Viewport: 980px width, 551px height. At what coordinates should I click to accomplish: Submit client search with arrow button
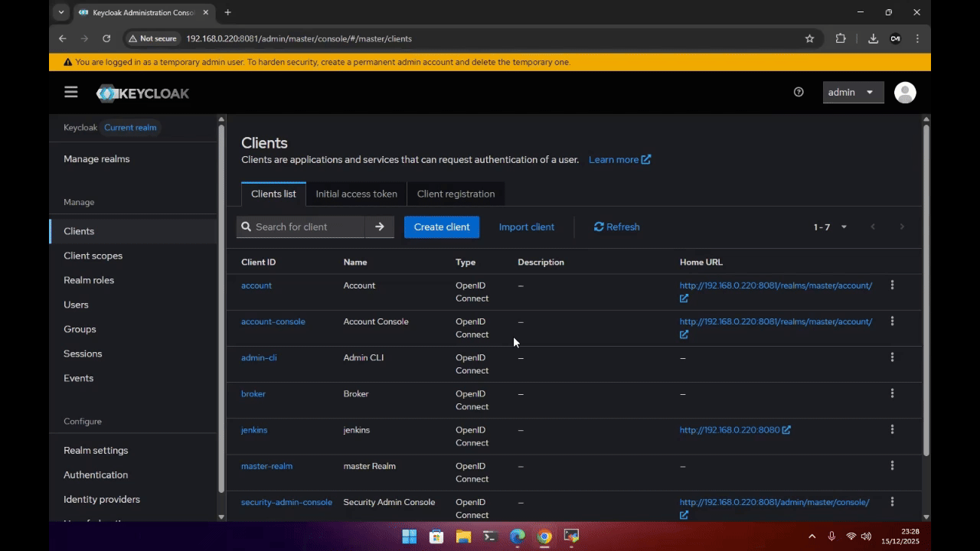(x=380, y=227)
